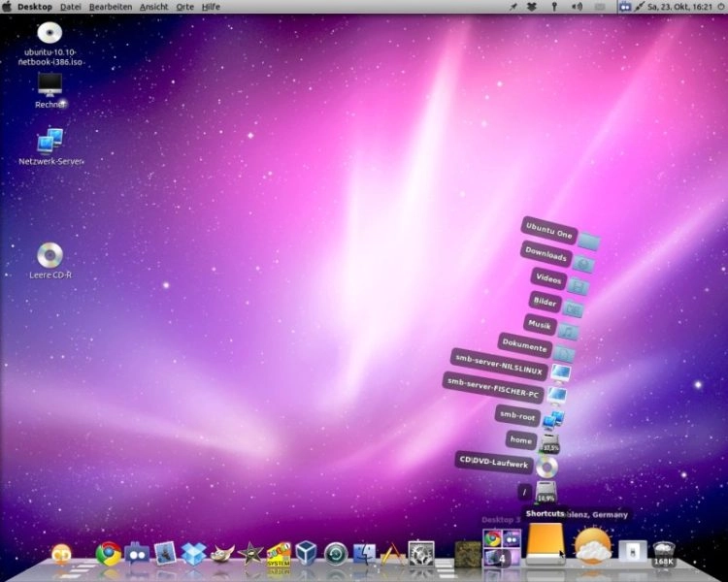This screenshot has width=728, height=582.
Task: Open the Dropbox tray icon in top panel
Action: pos(531,7)
